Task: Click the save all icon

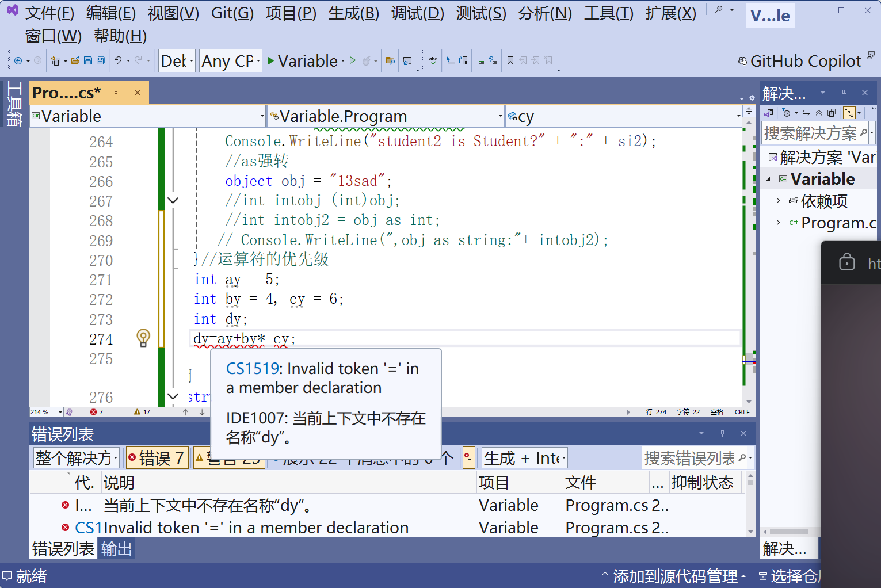Action: click(101, 60)
